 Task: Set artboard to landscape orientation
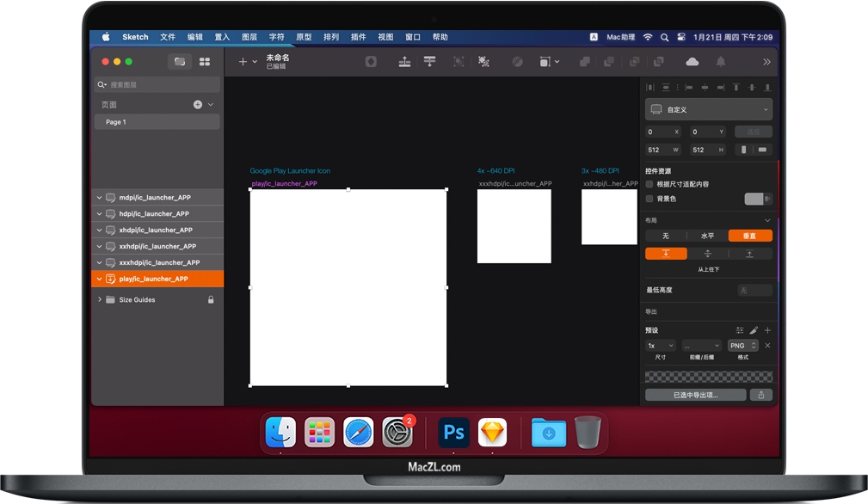pos(763,150)
